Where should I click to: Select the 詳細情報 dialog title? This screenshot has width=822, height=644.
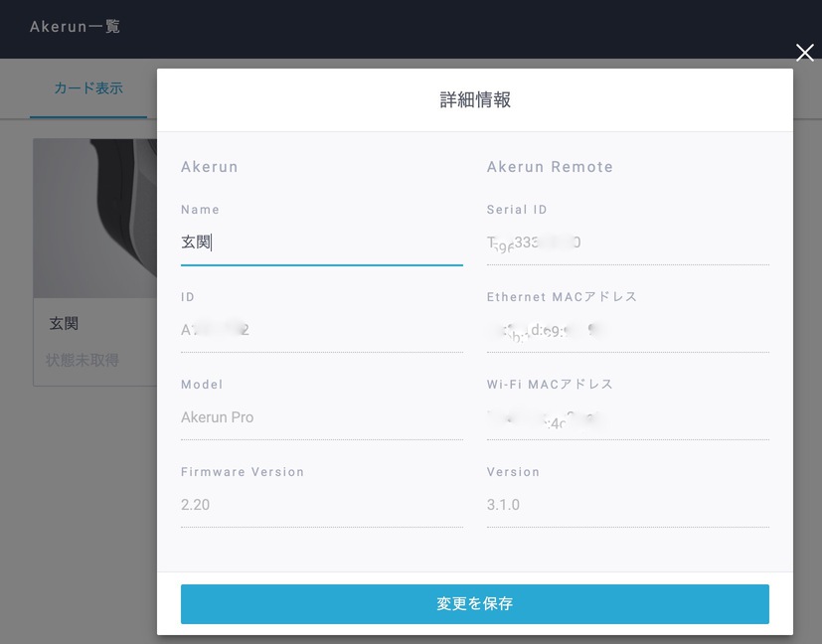click(475, 99)
